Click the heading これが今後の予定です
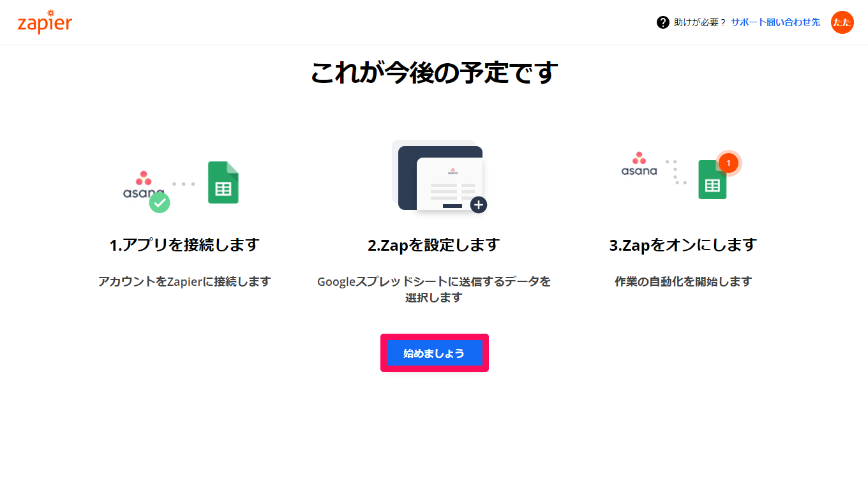The image size is (868, 490). point(434,73)
